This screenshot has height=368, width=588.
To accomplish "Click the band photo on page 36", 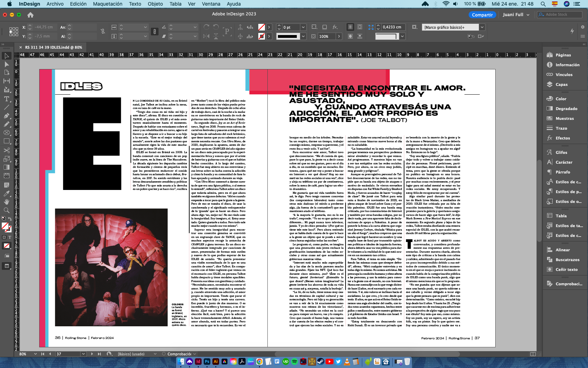I will coord(111,267).
